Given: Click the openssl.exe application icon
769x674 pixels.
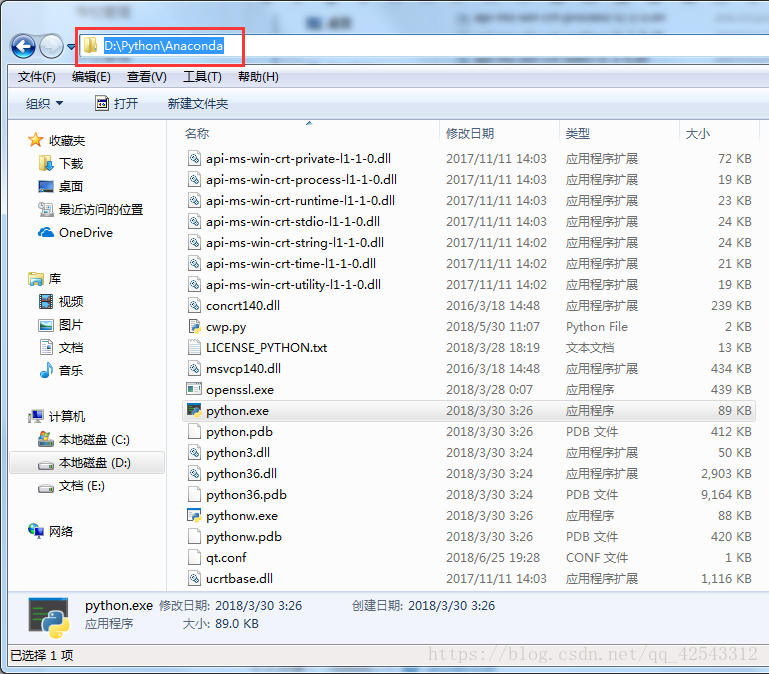Looking at the screenshot, I should [x=194, y=389].
